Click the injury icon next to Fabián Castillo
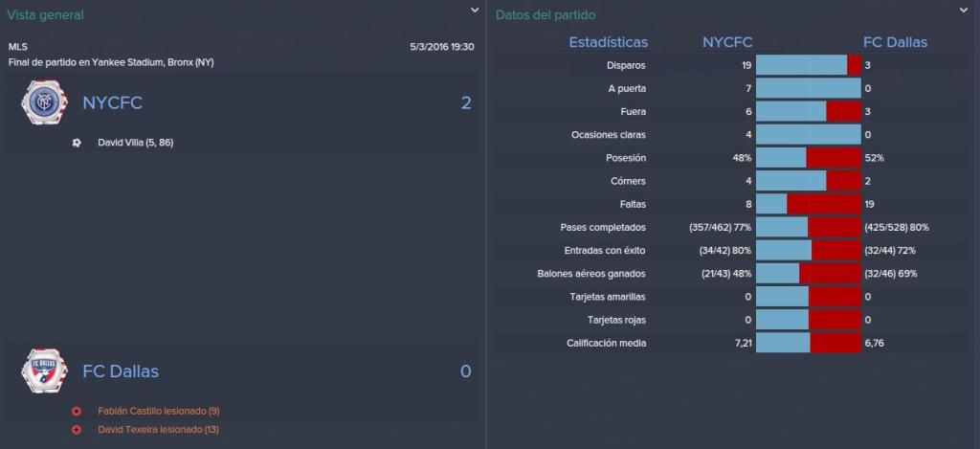980x449 pixels. click(x=77, y=412)
